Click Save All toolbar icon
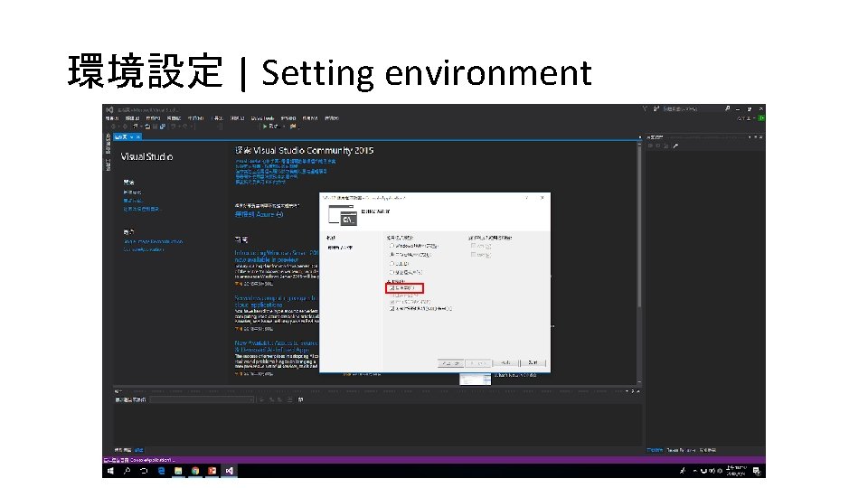 (162, 127)
